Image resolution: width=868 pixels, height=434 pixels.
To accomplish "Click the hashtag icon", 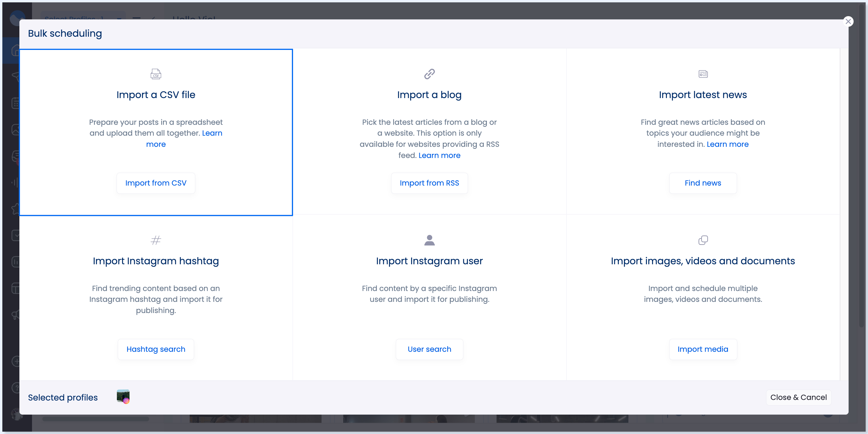I will click(156, 240).
